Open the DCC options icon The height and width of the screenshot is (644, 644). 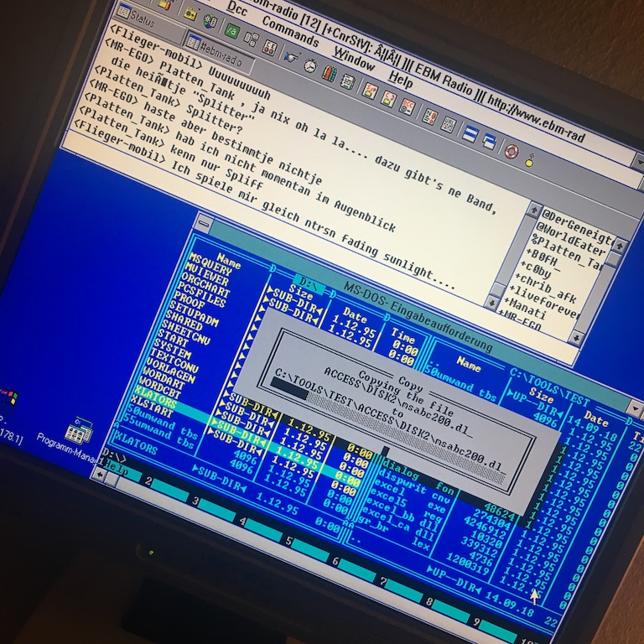(408, 107)
